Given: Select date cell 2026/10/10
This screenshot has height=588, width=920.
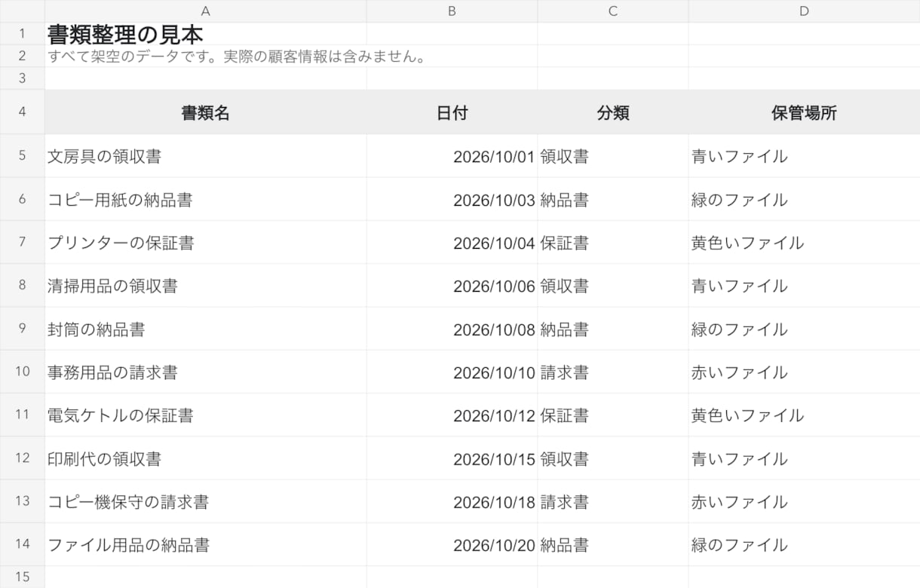Looking at the screenshot, I should tap(452, 372).
